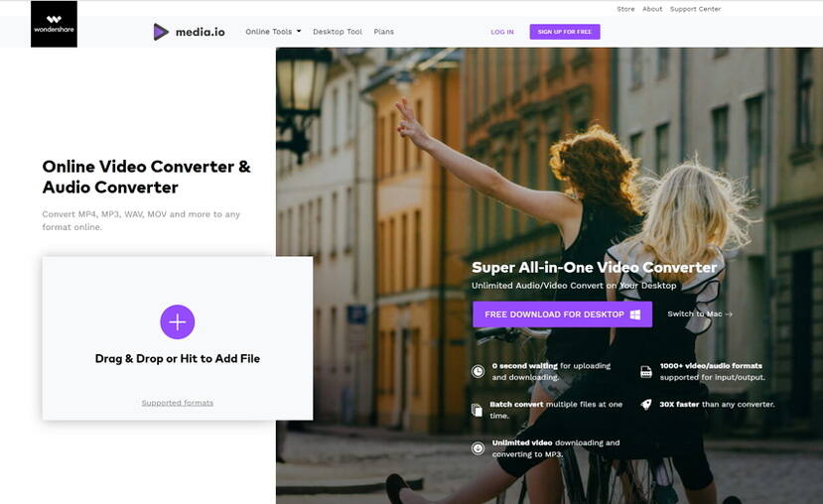Expand the Online Tools dropdown arrow
The image size is (823, 504).
click(299, 31)
